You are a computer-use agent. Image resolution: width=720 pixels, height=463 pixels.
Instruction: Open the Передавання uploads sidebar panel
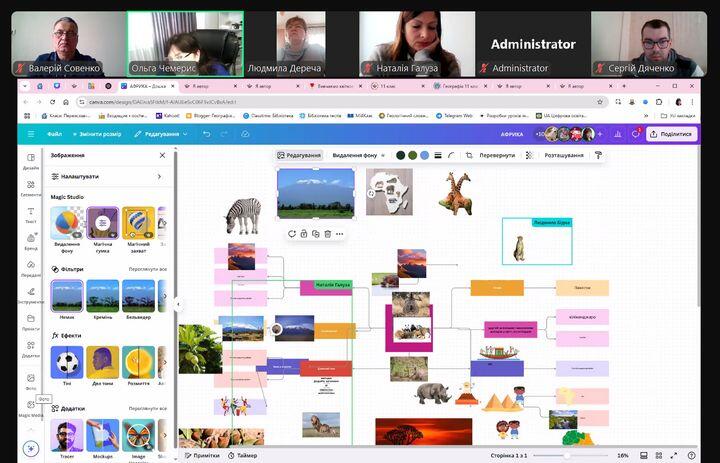(x=31, y=268)
